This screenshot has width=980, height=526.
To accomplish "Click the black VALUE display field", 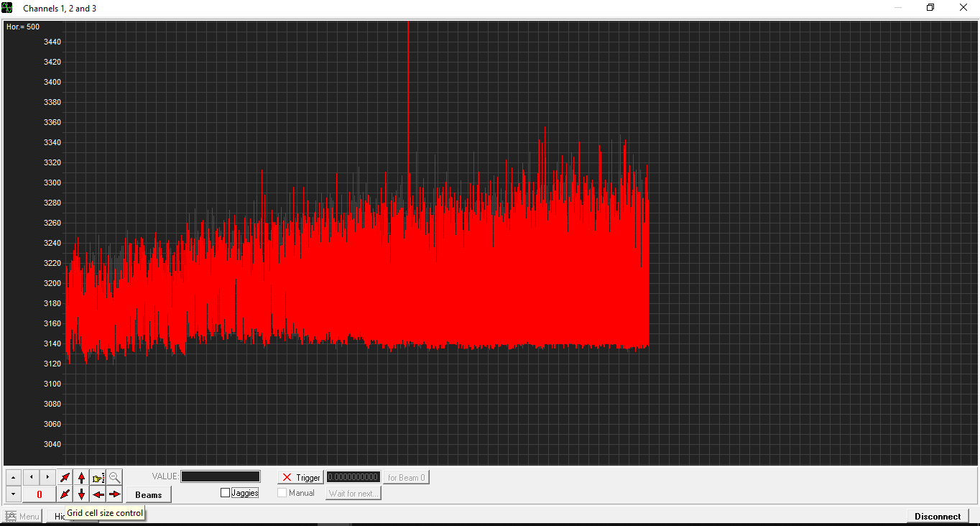I will pyautogui.click(x=221, y=476).
